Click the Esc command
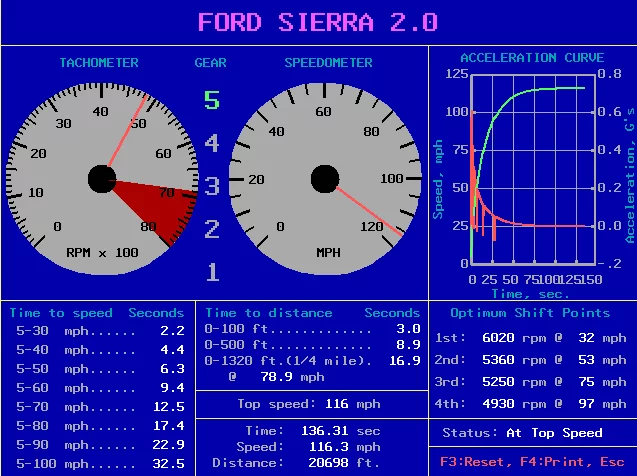Image resolution: width=637 pixels, height=476 pixels. coord(612,462)
